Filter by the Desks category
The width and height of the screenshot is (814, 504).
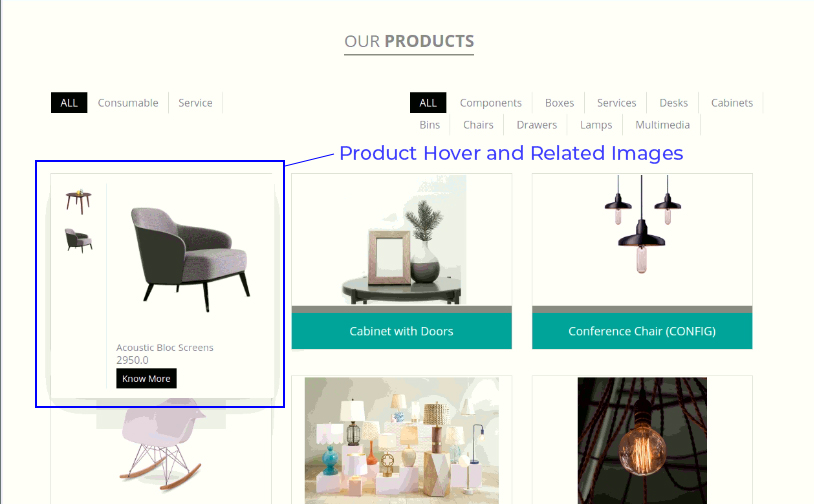[x=673, y=103]
